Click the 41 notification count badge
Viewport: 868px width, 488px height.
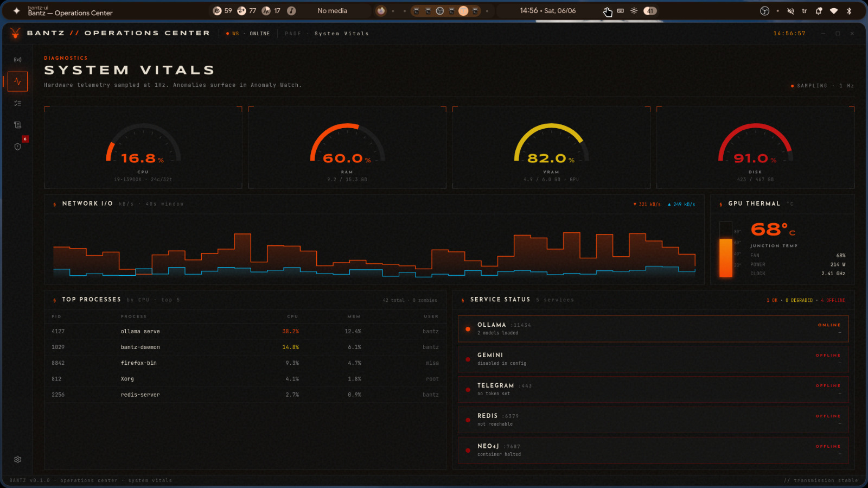(x=650, y=11)
